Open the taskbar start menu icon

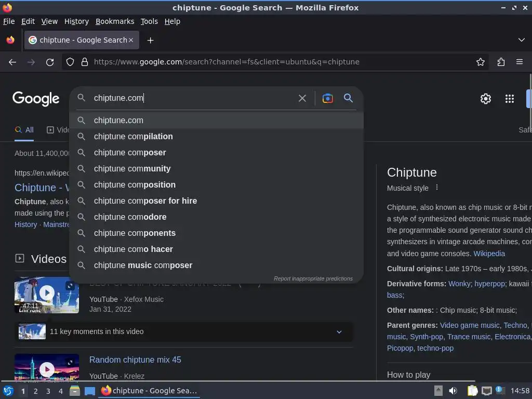tap(8, 391)
